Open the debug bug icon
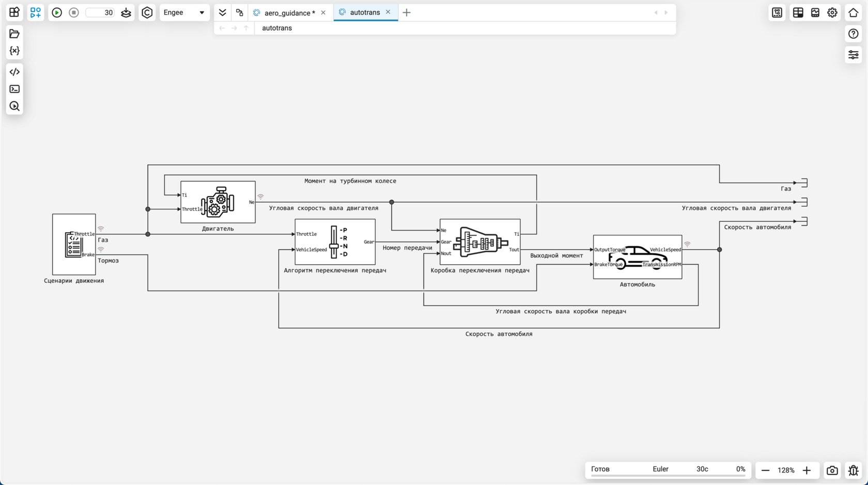868x485 pixels. [854, 471]
